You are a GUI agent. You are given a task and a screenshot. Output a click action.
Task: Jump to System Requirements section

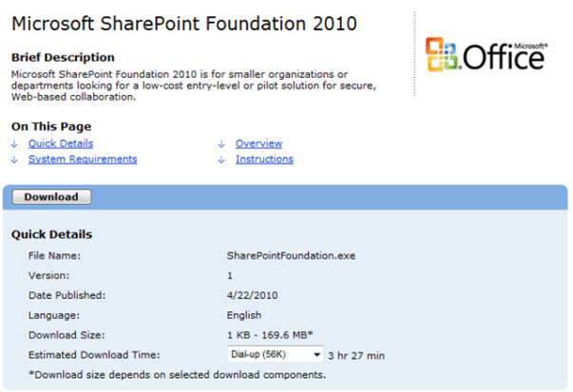(x=83, y=159)
